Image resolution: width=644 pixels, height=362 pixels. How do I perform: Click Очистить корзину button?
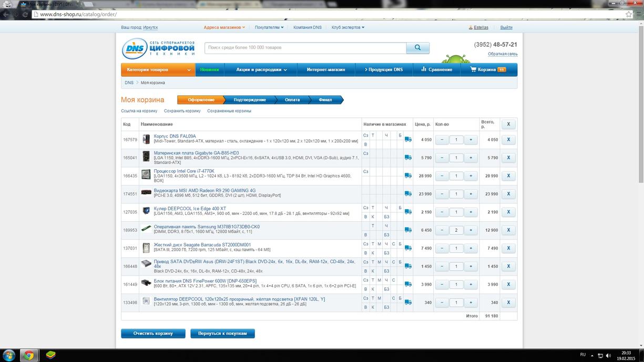point(153,334)
